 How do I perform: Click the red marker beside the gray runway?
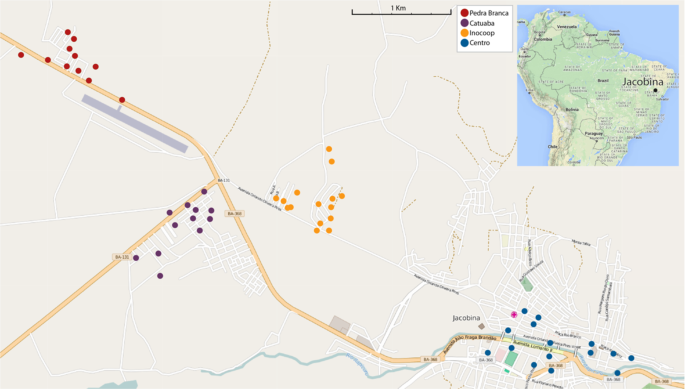(122, 100)
